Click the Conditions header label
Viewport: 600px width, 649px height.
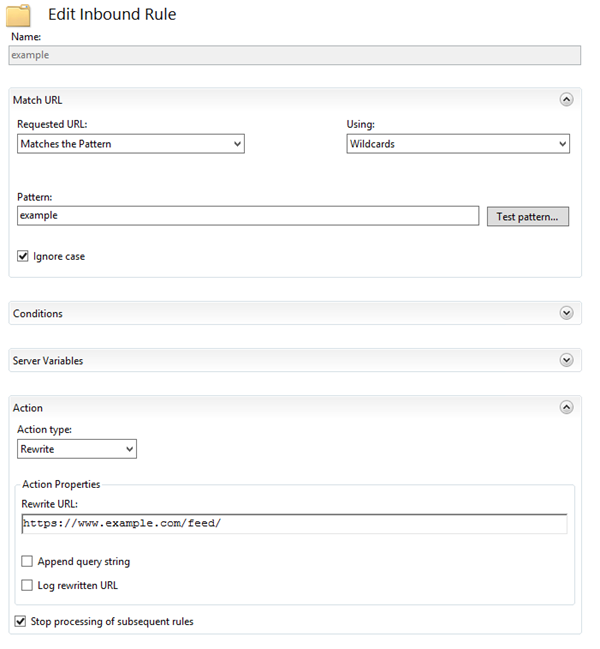point(38,313)
